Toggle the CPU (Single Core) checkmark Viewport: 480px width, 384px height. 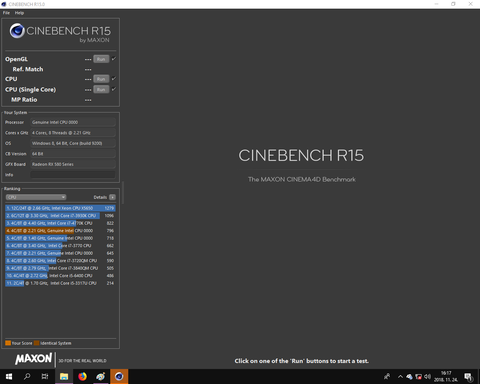tap(114, 89)
